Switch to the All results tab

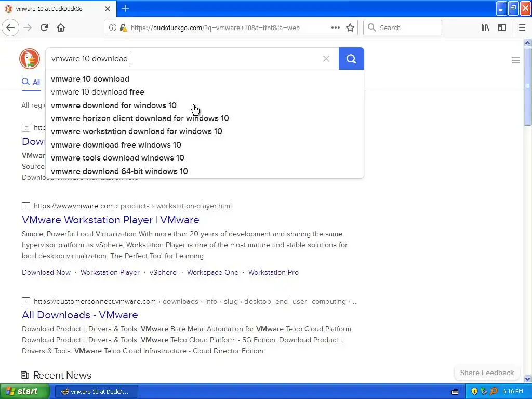click(31, 82)
